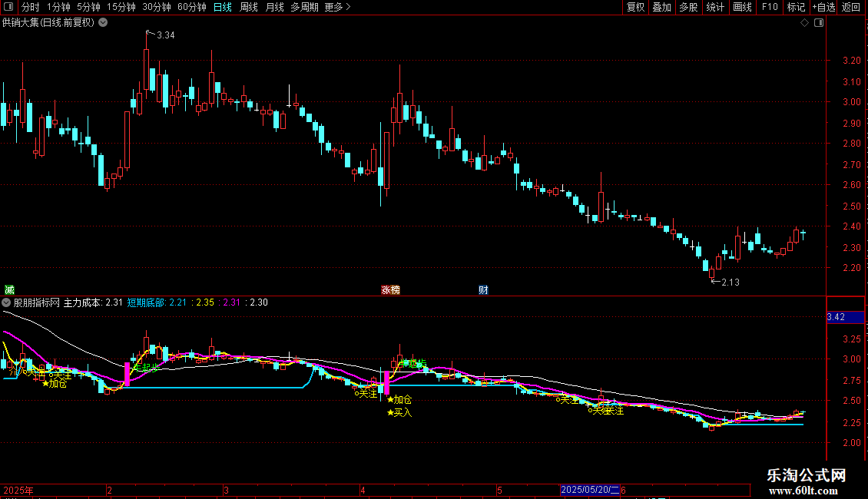Open 多股 multi-stock view
868x499 pixels.
click(x=689, y=7)
